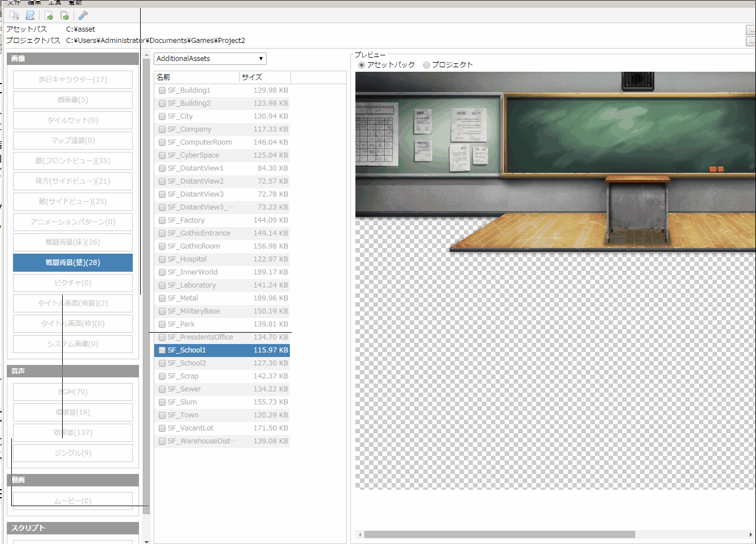Select the SF_GothicEntrance row
756x544 pixels.
[222, 233]
